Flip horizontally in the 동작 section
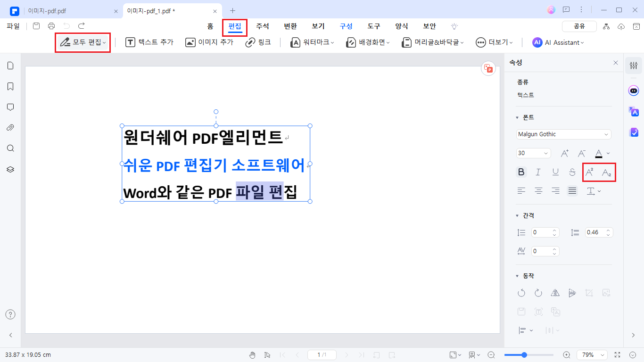 pyautogui.click(x=555, y=293)
